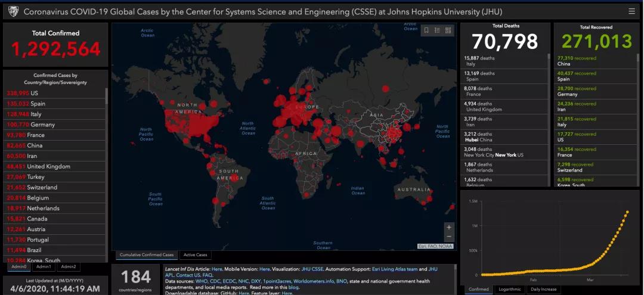
Task: Open the 1point3acres data source link
Action: tap(277, 281)
